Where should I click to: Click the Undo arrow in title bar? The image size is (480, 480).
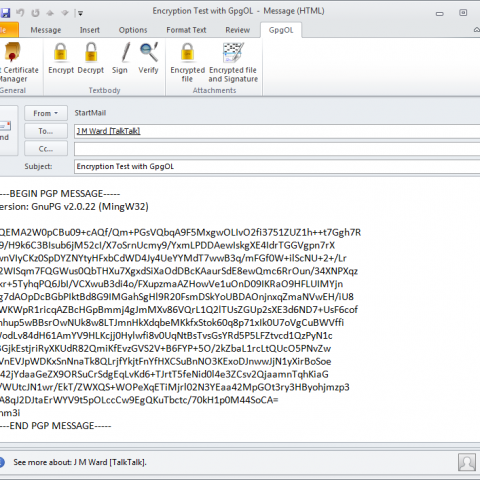coord(20,13)
